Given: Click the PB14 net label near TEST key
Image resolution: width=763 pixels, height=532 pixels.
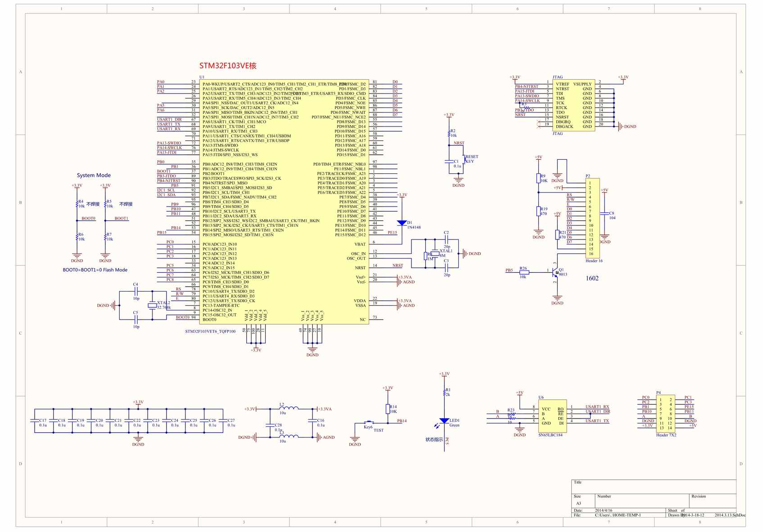Looking at the screenshot, I should (402, 421).
